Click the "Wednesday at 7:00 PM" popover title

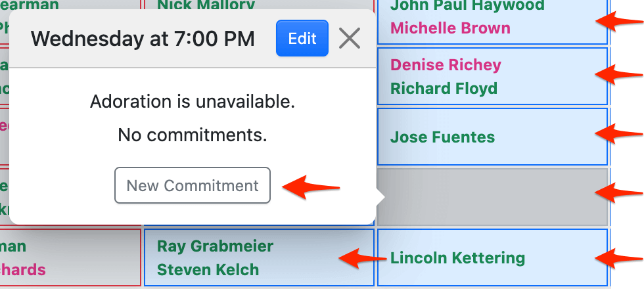coord(143,39)
